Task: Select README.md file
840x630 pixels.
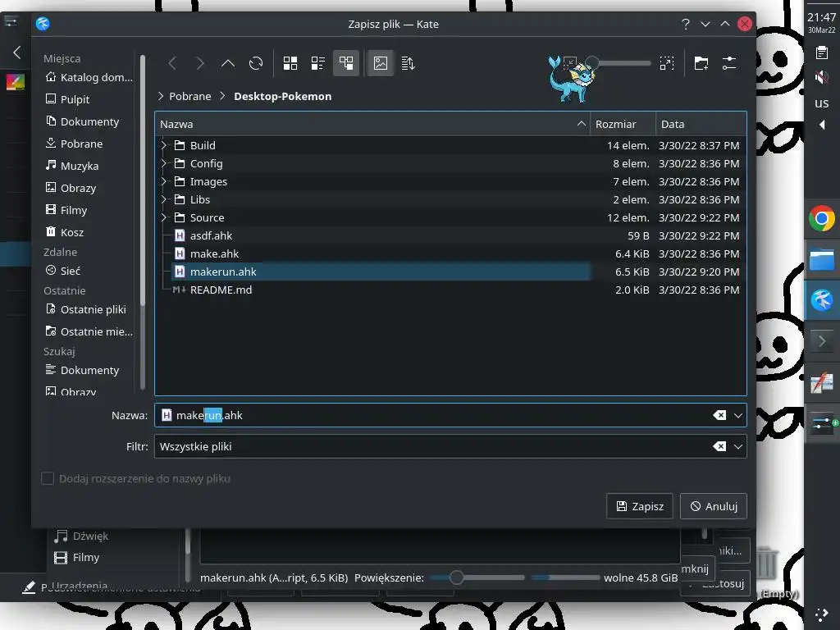Action: 221,290
